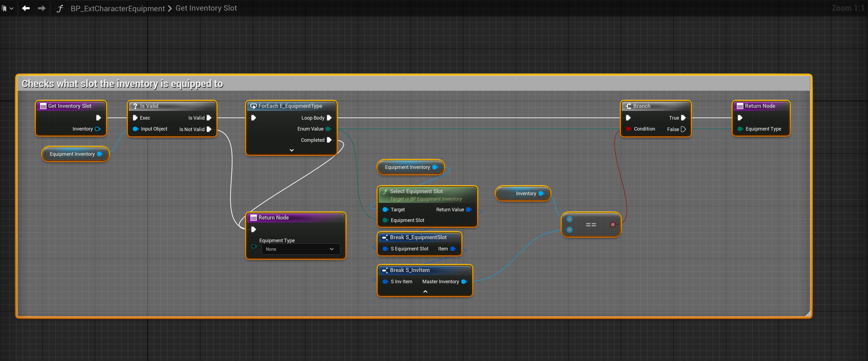Click the Branch node icon
The image size is (868, 361).
(628, 106)
